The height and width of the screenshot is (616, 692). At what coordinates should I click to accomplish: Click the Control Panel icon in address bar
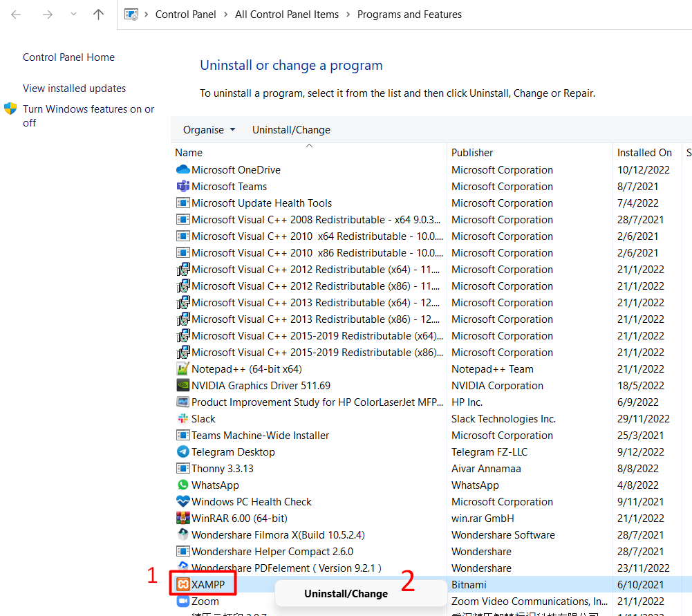click(131, 14)
